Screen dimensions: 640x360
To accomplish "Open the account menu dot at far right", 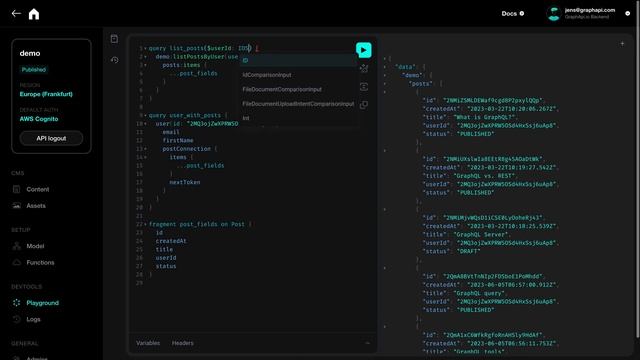I will tap(627, 13).
